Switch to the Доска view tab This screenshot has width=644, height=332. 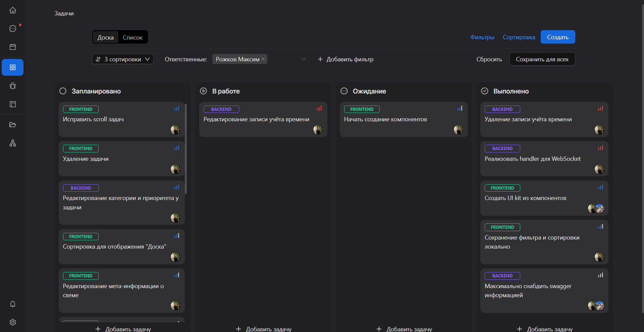(x=106, y=38)
